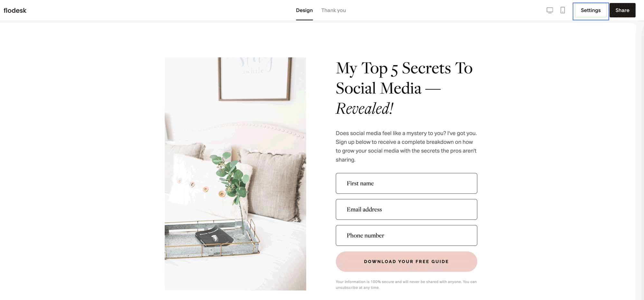Screen dimensions: 644x300
Task: Select the privacy disclaimer text
Action: pos(406,285)
